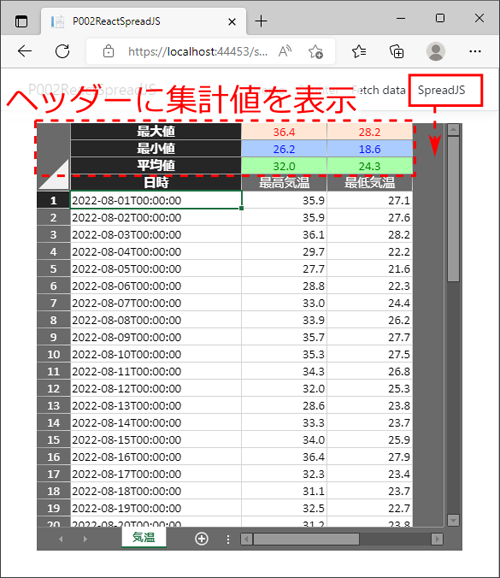Reload the page with refresh icon
This screenshot has height=578, width=500.
tap(62, 51)
